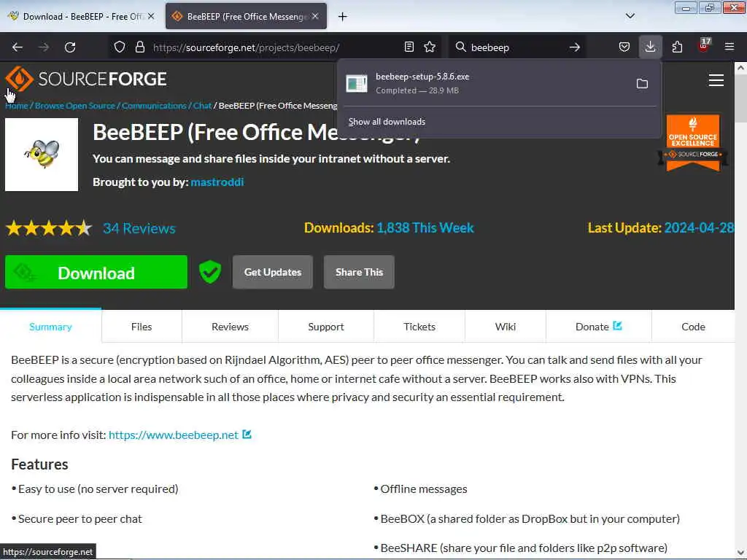The width and height of the screenshot is (747, 560).
Task: Open the Wiki tab
Action: [x=506, y=327]
